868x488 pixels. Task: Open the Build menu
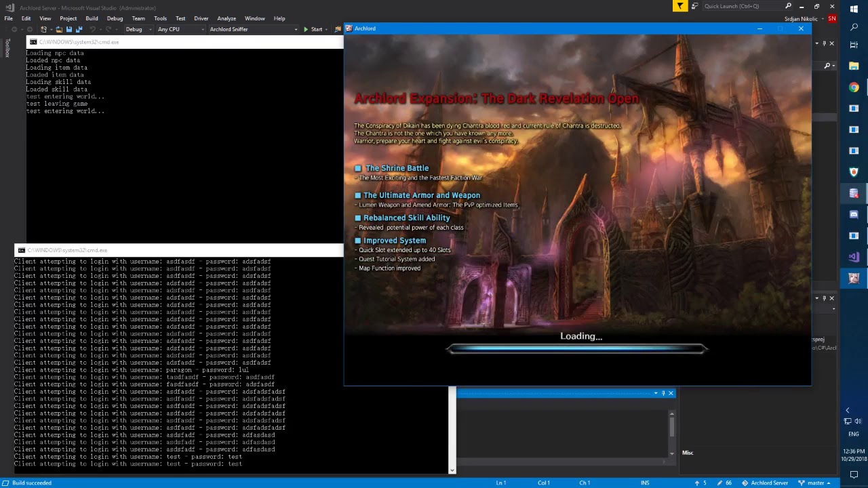92,18
